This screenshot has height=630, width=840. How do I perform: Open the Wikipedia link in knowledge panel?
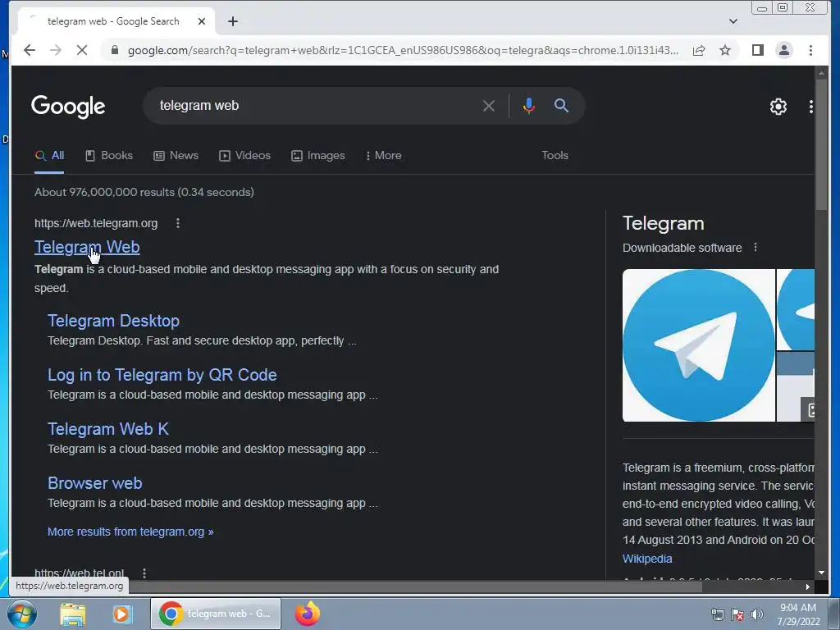pos(647,558)
